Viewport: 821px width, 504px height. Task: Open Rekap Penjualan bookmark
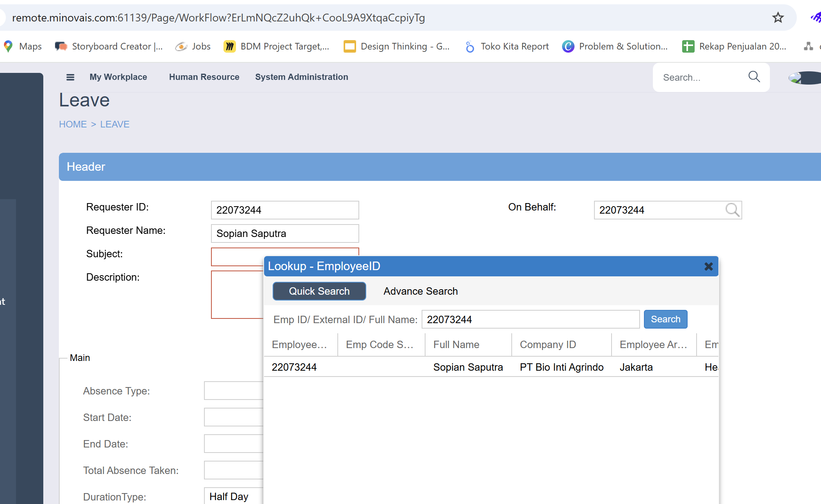point(734,46)
